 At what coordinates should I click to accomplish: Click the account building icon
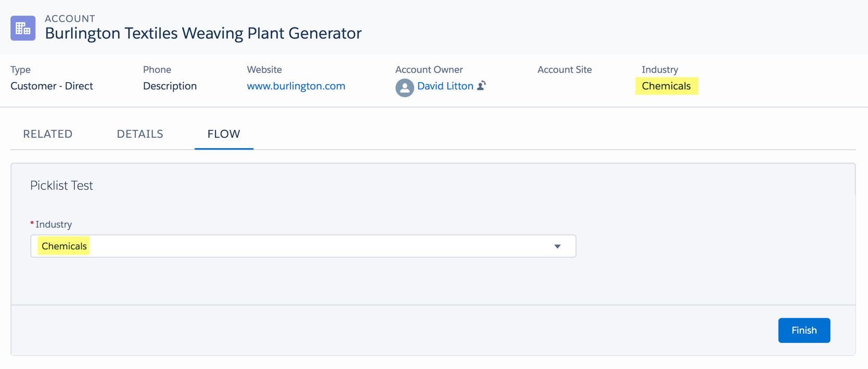coord(23,28)
